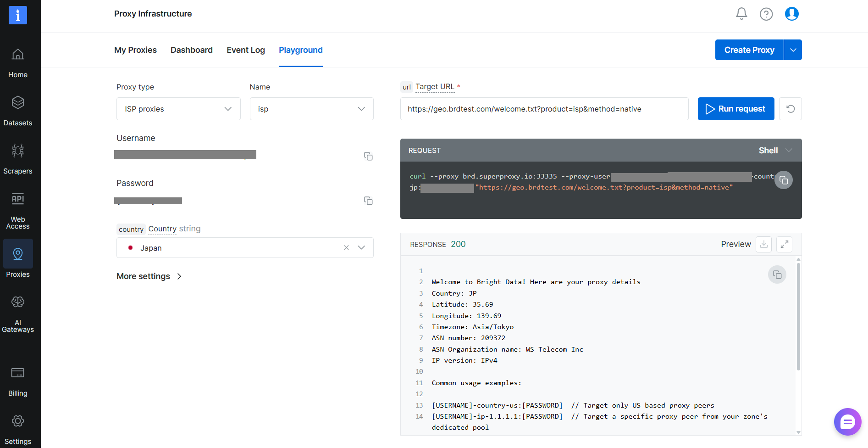Screen dimensions: 868x448
Task: Click the response panel scrollbar
Action: 798,317
